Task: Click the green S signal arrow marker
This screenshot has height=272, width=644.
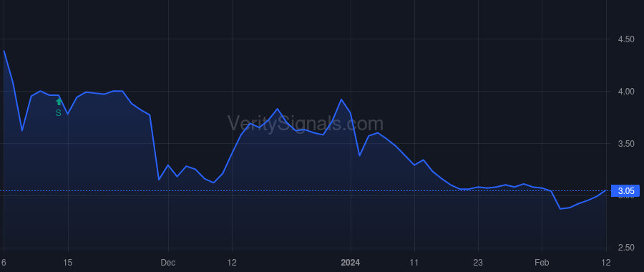Action: point(59,102)
